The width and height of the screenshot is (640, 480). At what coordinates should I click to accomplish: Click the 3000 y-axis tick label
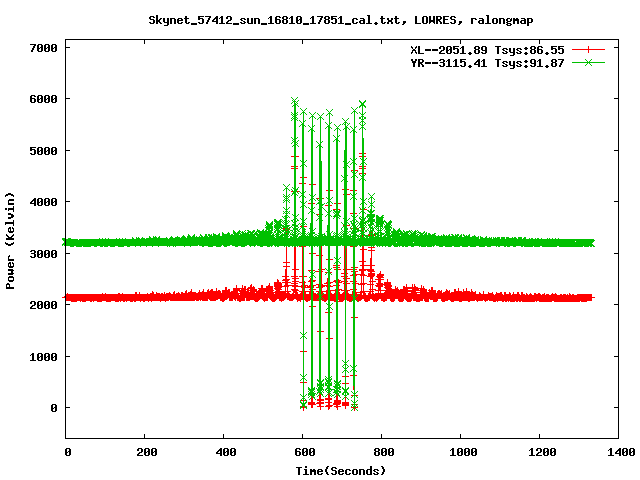(x=43, y=254)
